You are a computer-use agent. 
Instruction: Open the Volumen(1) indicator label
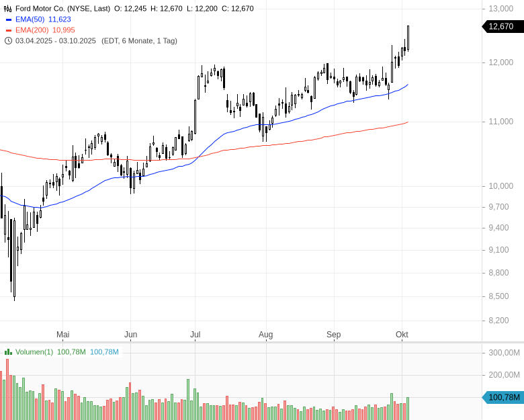click(x=34, y=352)
